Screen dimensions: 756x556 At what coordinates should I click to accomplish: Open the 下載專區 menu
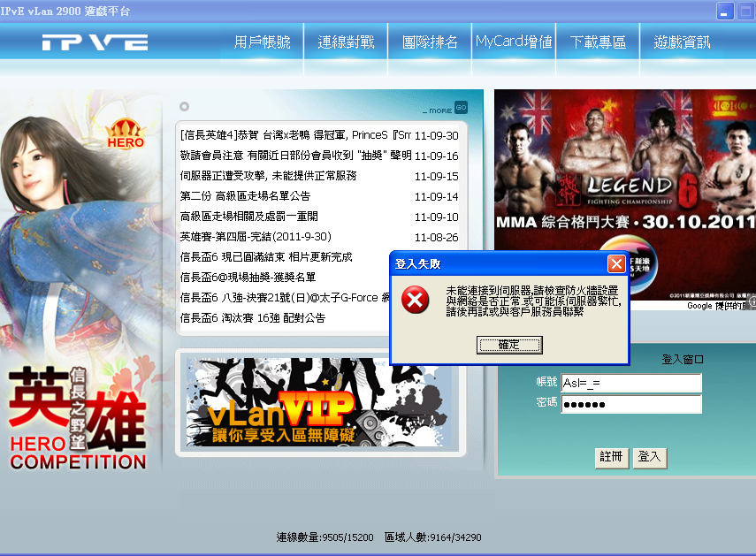(x=598, y=42)
